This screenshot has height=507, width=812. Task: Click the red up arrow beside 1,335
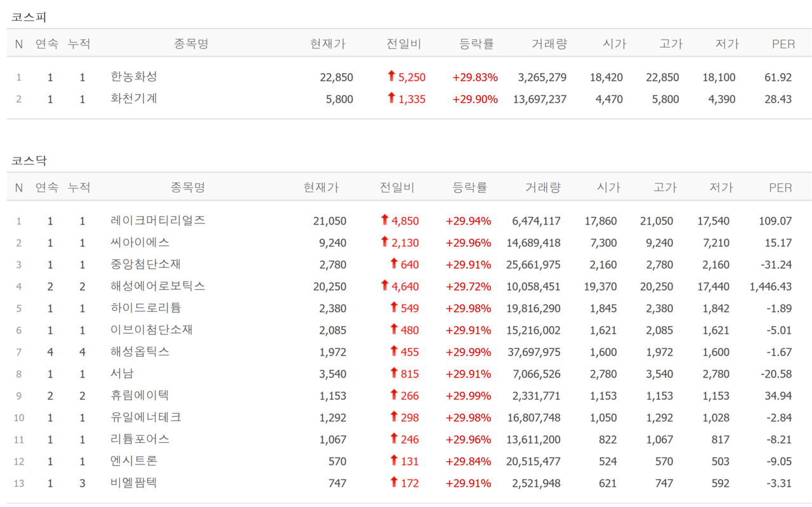click(x=391, y=98)
